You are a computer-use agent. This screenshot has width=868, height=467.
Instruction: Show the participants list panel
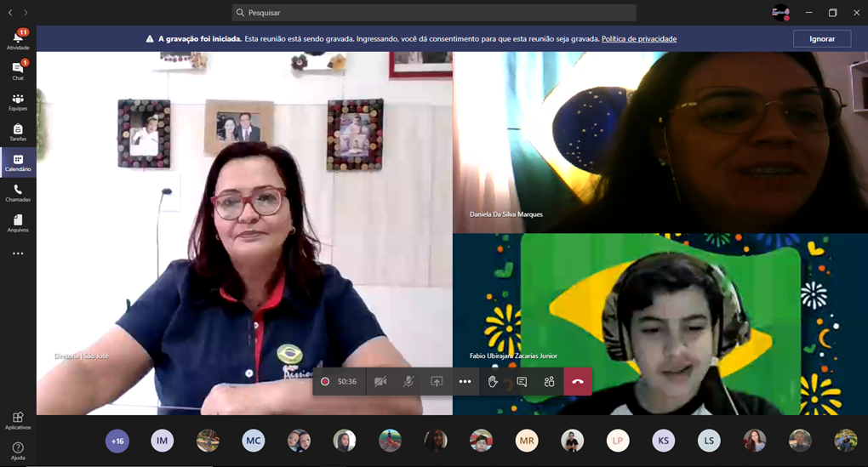coord(549,382)
